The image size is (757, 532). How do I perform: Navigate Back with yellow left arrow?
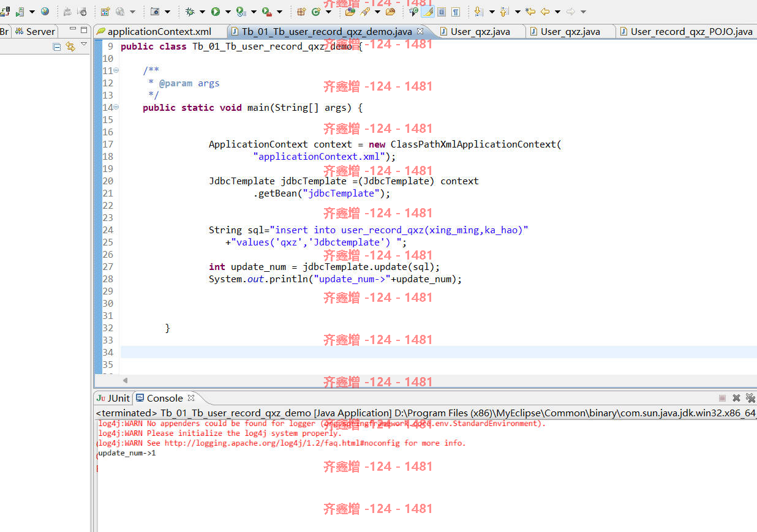click(x=545, y=12)
